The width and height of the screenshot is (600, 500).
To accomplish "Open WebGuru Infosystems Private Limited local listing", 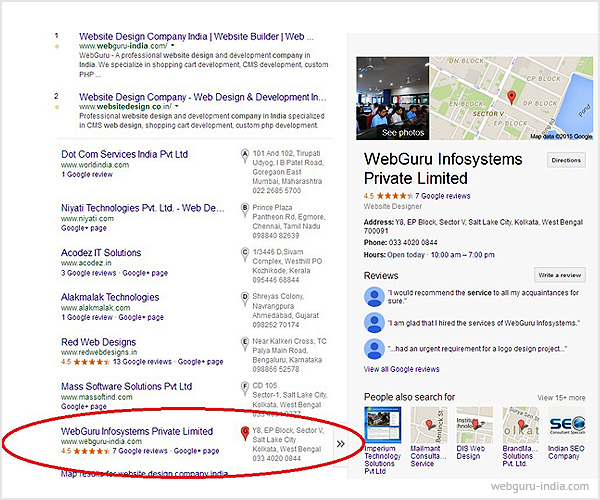I will pyautogui.click(x=137, y=431).
